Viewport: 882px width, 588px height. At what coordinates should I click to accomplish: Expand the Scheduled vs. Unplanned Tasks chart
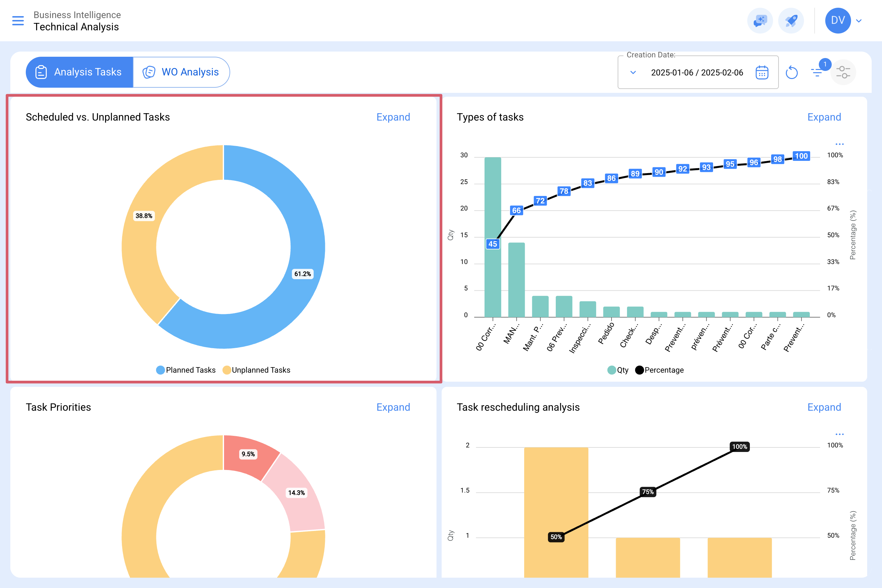pyautogui.click(x=393, y=117)
